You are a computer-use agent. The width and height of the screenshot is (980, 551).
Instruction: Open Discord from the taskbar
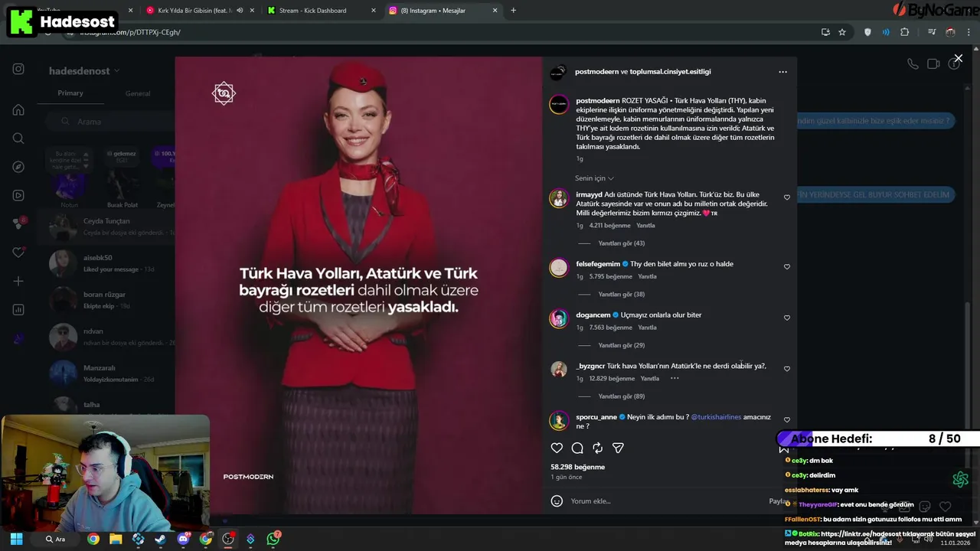tap(183, 539)
